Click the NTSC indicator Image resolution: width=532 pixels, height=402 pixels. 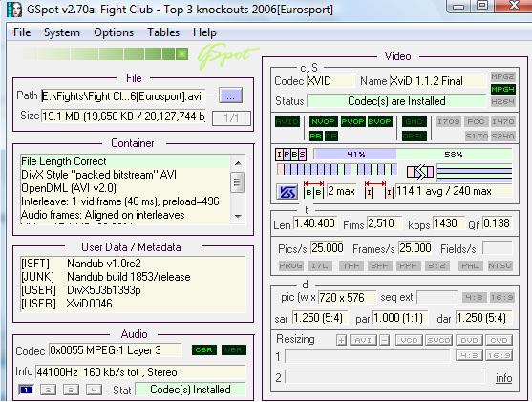point(500,266)
